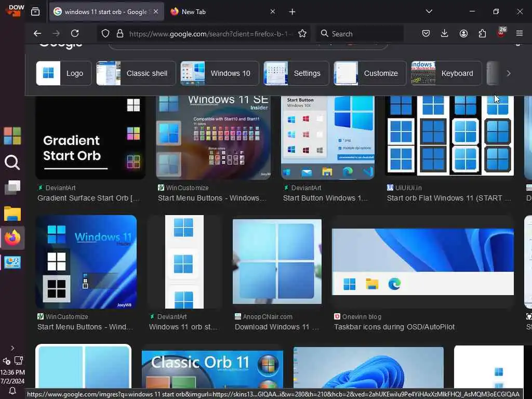Go back to the previous page
532x399 pixels.
pos(37,33)
